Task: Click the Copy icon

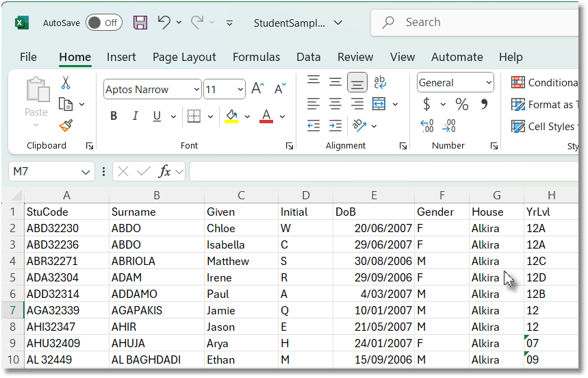Action: point(66,104)
